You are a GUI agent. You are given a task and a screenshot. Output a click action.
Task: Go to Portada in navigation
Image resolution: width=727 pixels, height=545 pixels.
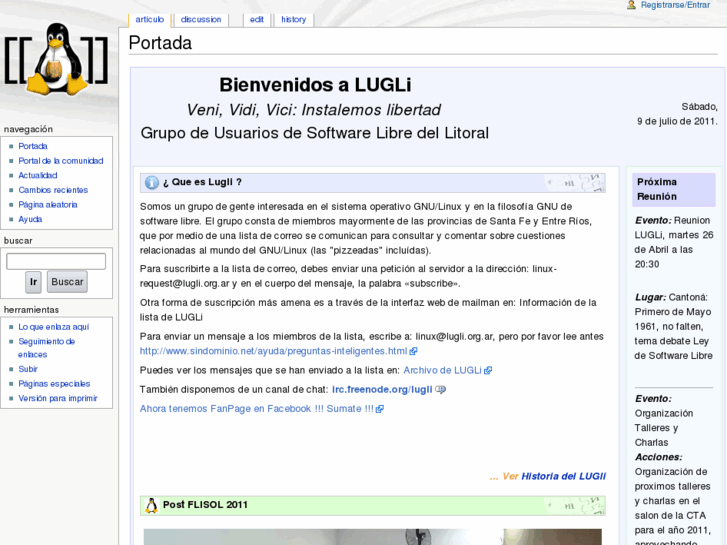click(33, 146)
